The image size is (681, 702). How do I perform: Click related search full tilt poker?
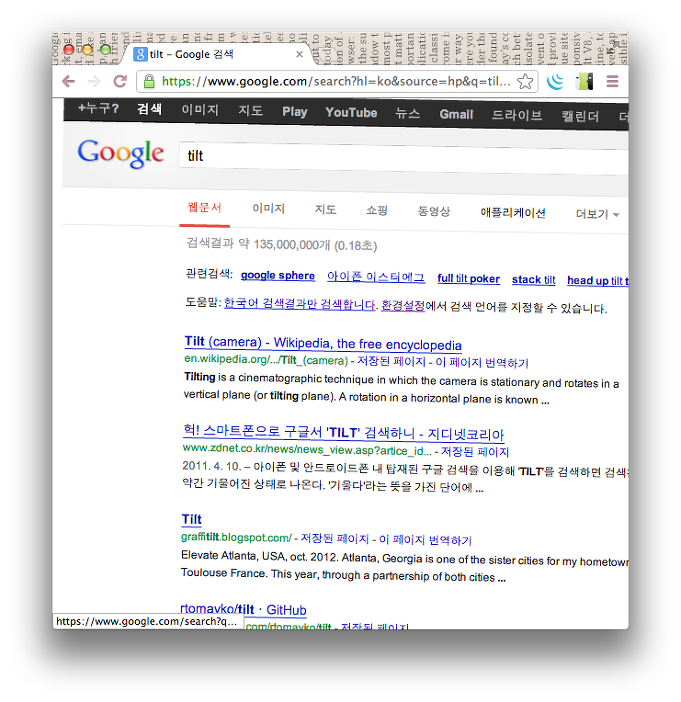tap(468, 278)
